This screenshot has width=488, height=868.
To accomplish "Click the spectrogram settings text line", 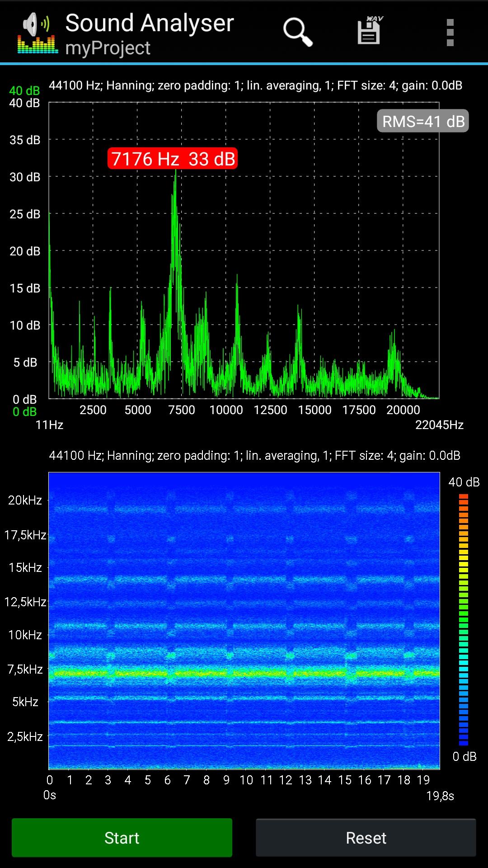I will [x=254, y=455].
